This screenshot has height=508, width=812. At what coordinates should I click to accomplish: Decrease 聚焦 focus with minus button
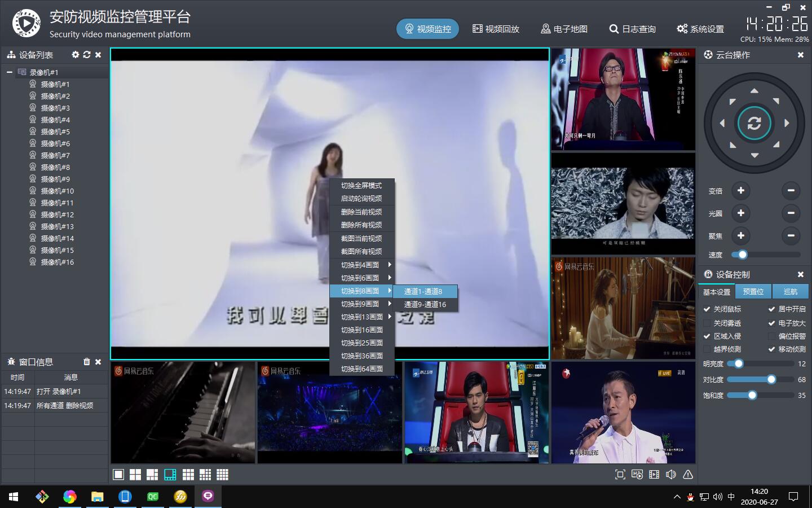791,235
